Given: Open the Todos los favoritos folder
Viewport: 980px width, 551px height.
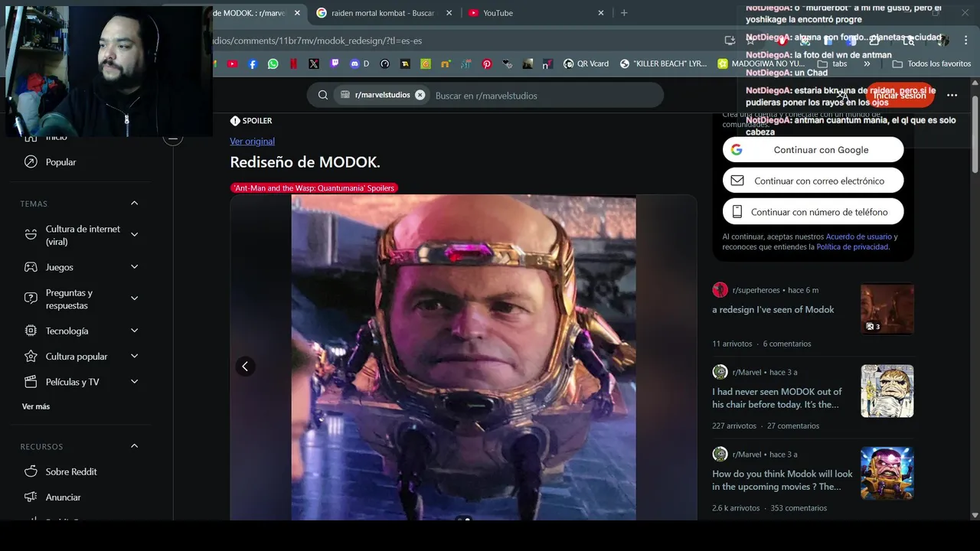Looking at the screenshot, I should pyautogui.click(x=932, y=64).
